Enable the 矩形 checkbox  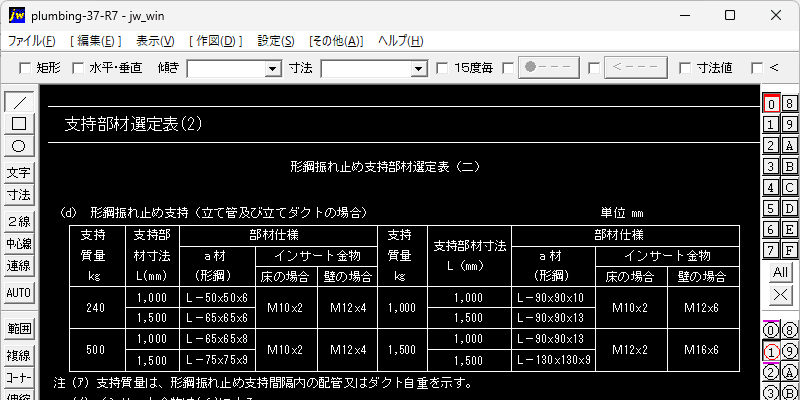point(25,68)
